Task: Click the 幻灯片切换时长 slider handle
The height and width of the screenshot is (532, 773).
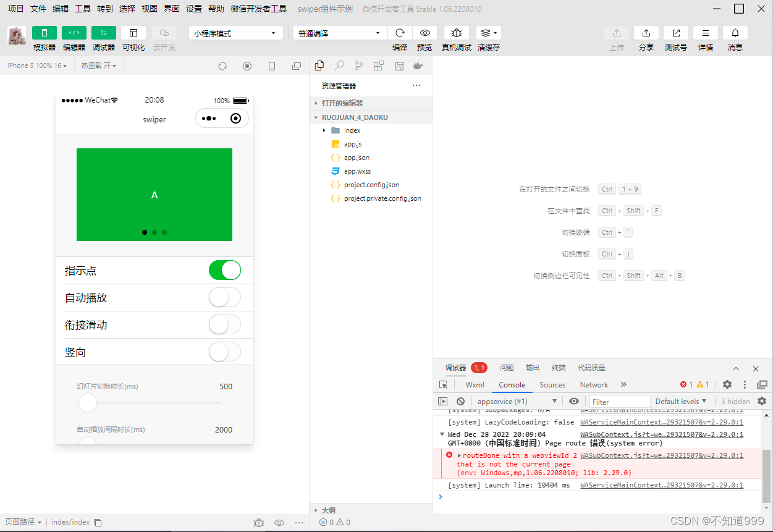Action: [88, 403]
